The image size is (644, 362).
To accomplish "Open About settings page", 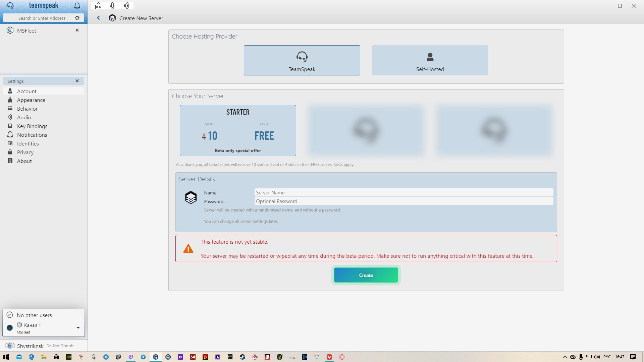I will point(44,161).
